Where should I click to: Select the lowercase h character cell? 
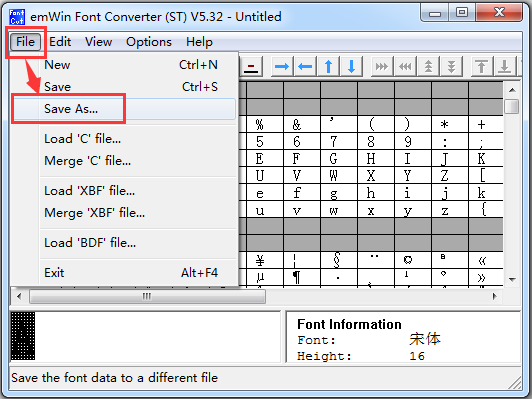tap(376, 193)
